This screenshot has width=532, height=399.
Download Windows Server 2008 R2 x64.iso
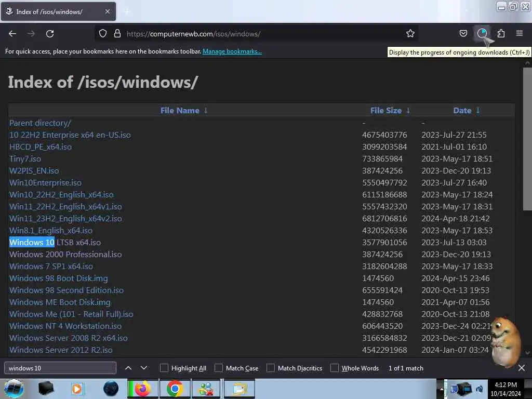click(x=69, y=338)
